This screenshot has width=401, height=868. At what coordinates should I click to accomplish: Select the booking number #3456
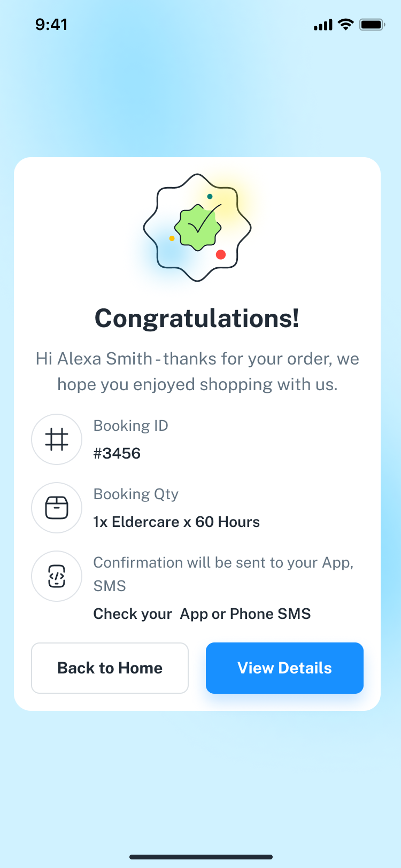pos(117,453)
